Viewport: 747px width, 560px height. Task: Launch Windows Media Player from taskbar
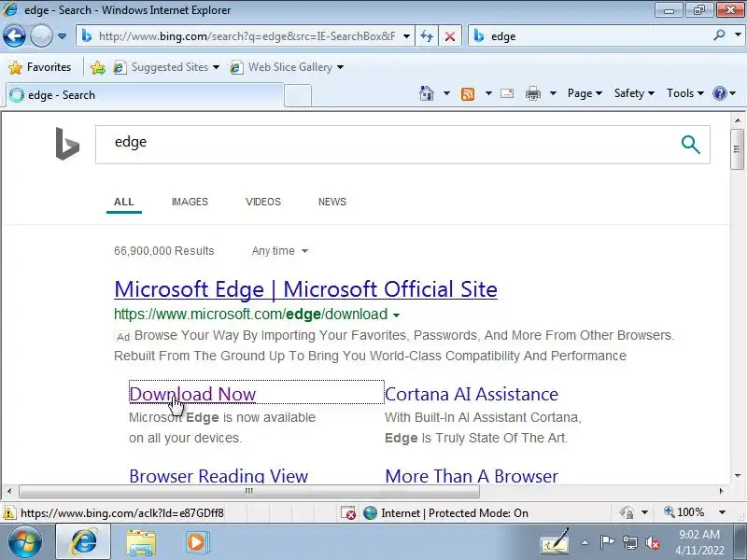[x=196, y=542]
